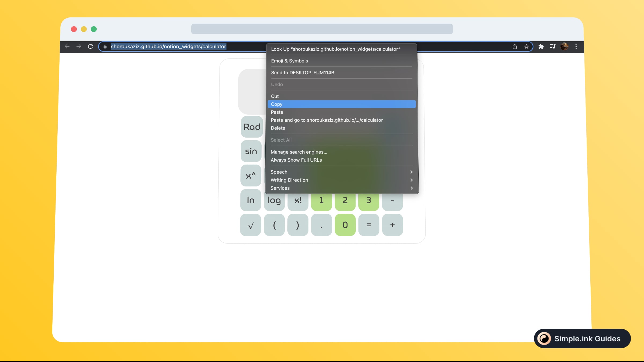Screen dimensions: 644x362
Task: Click the share page icon
Action: pyautogui.click(x=515, y=46)
